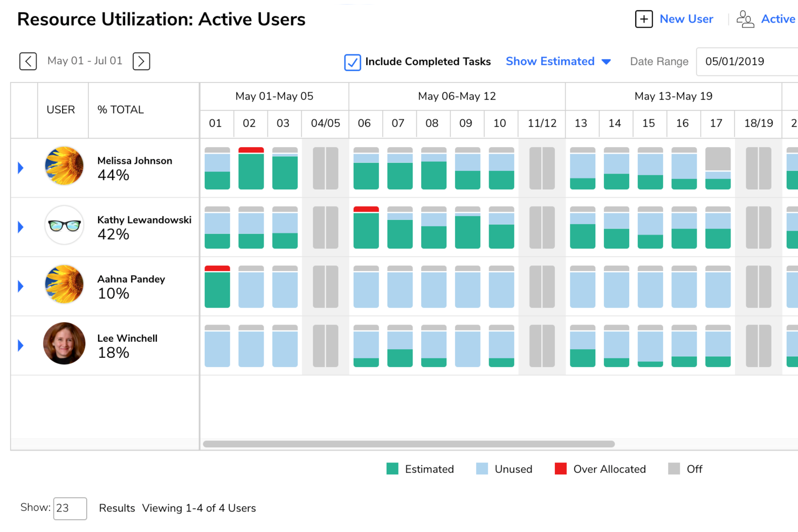Click Kathy Lewandowski's glasses avatar
Image resolution: width=798 pixels, height=532 pixels.
64,225
